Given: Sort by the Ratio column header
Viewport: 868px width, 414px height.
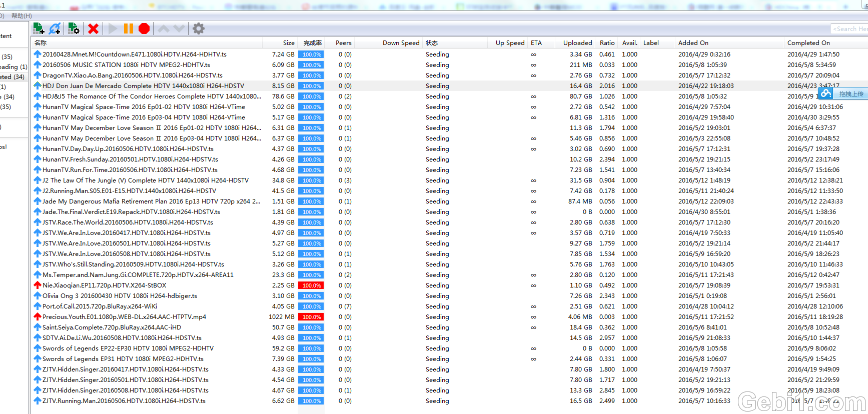Looking at the screenshot, I should pos(607,43).
